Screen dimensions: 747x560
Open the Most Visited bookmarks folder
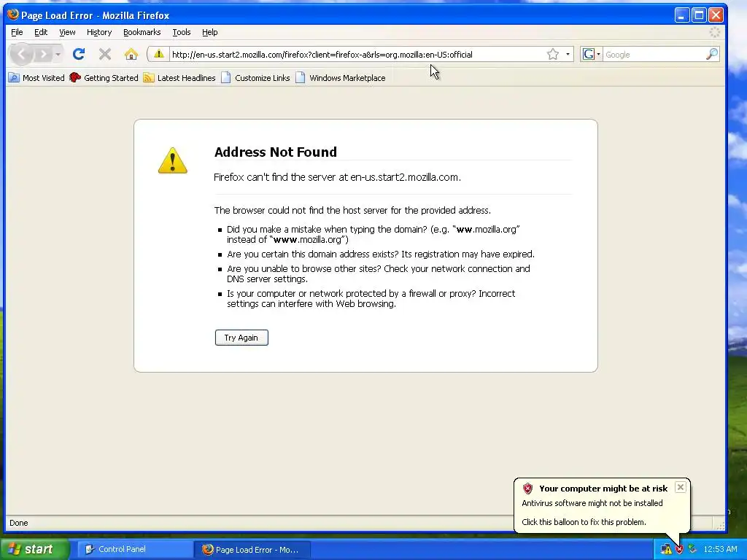pos(36,77)
